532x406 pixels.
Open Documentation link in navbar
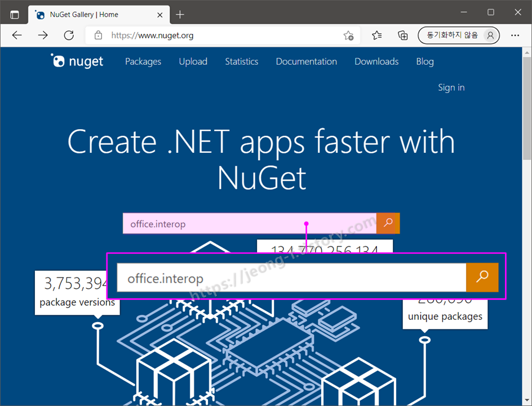click(x=307, y=61)
